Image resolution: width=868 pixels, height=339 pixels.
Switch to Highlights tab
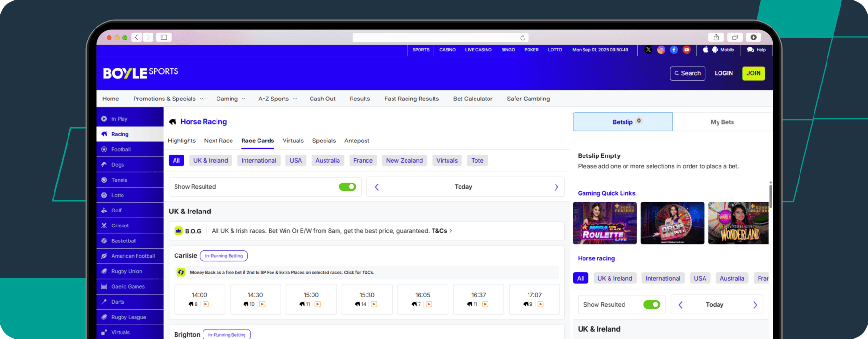pyautogui.click(x=182, y=141)
